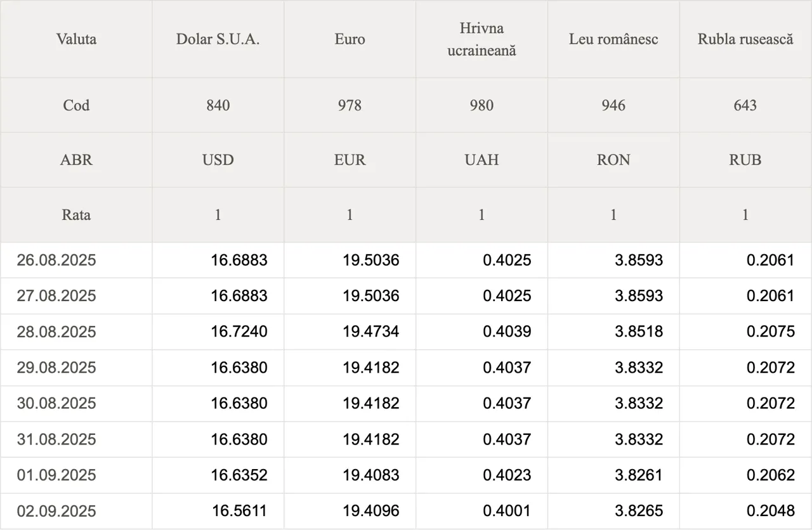Click currency code 840 cell
This screenshot has width=812, height=530.
pos(218,105)
